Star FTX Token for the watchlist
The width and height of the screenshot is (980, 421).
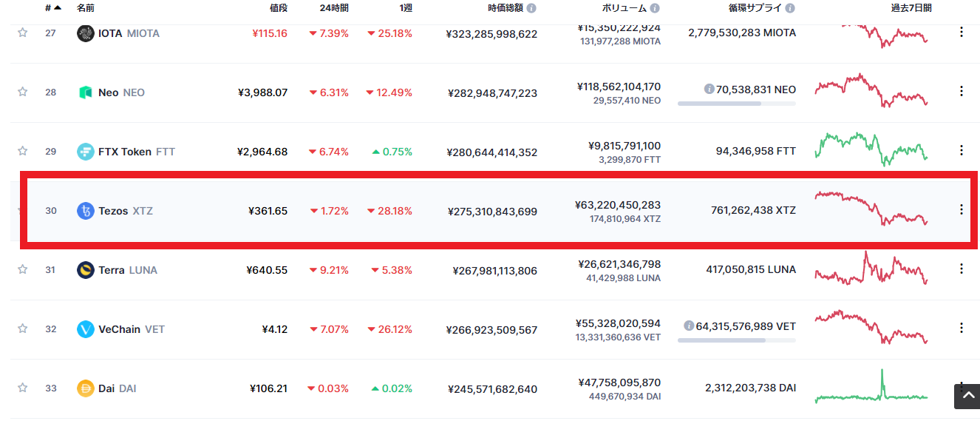point(23,151)
